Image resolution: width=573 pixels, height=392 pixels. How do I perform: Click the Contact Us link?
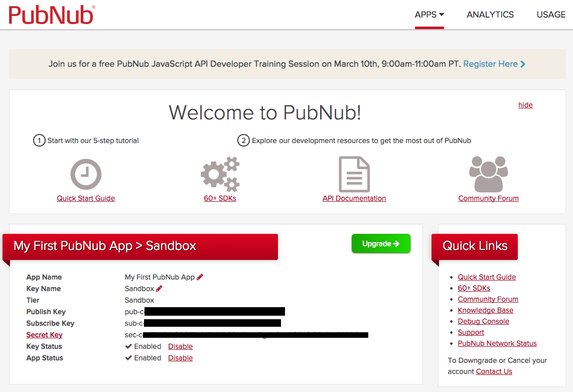494,371
